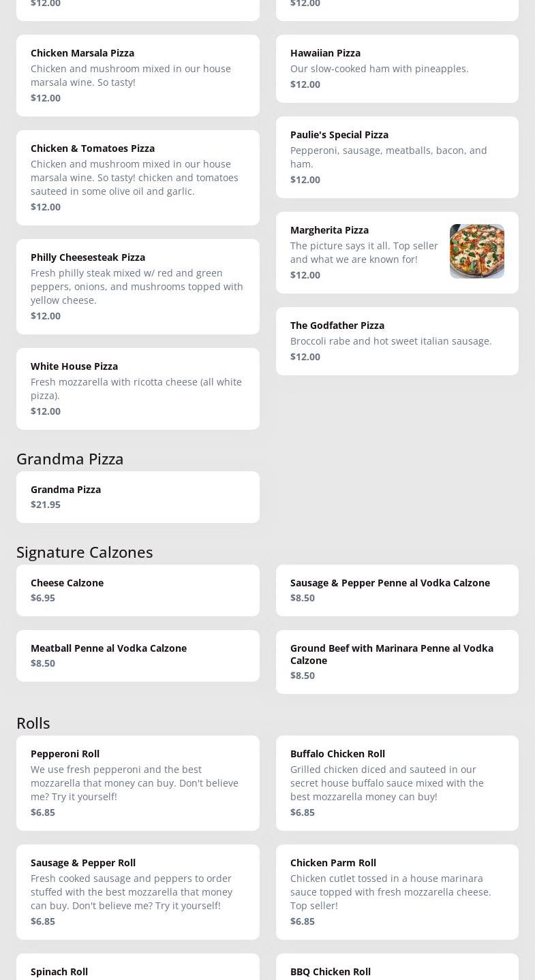535x980 pixels.
Task: Choose the Pepperoni Roll
Action: pyautogui.click(x=138, y=783)
